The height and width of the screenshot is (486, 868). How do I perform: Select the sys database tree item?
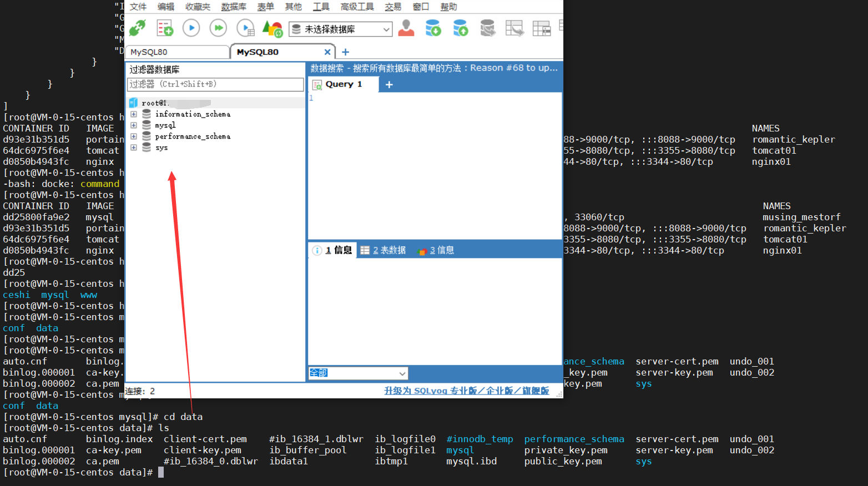[162, 148]
